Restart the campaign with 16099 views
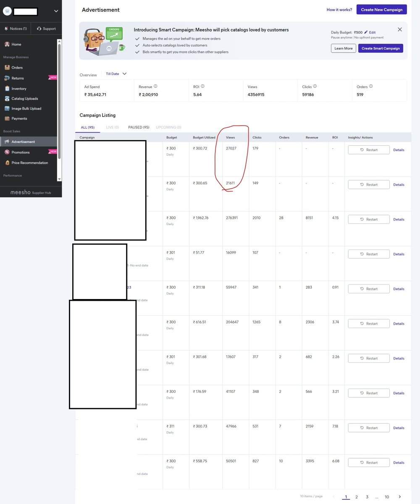The height and width of the screenshot is (504, 420). point(369,254)
